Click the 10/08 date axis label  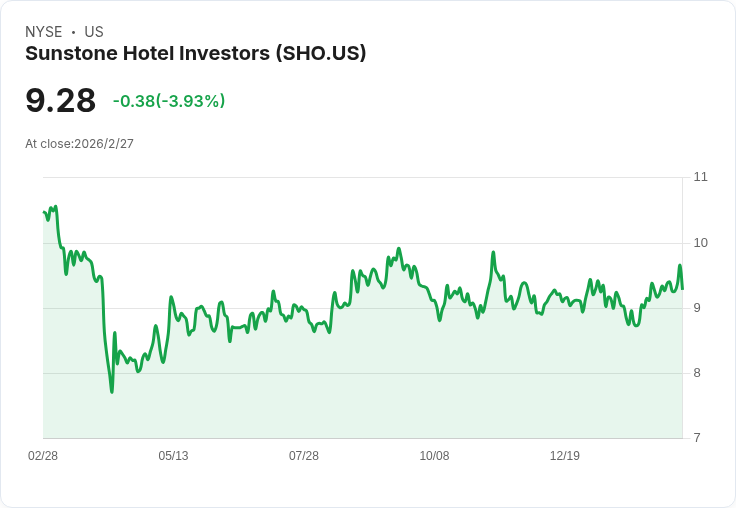[x=434, y=456]
